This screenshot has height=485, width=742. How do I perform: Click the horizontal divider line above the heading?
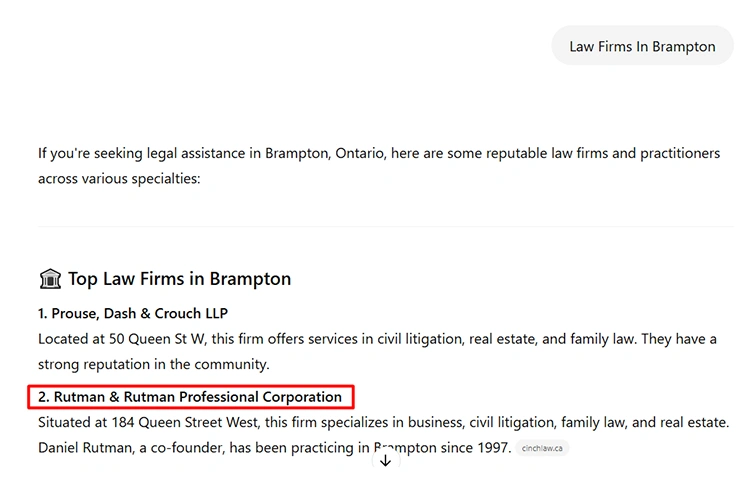click(385, 227)
